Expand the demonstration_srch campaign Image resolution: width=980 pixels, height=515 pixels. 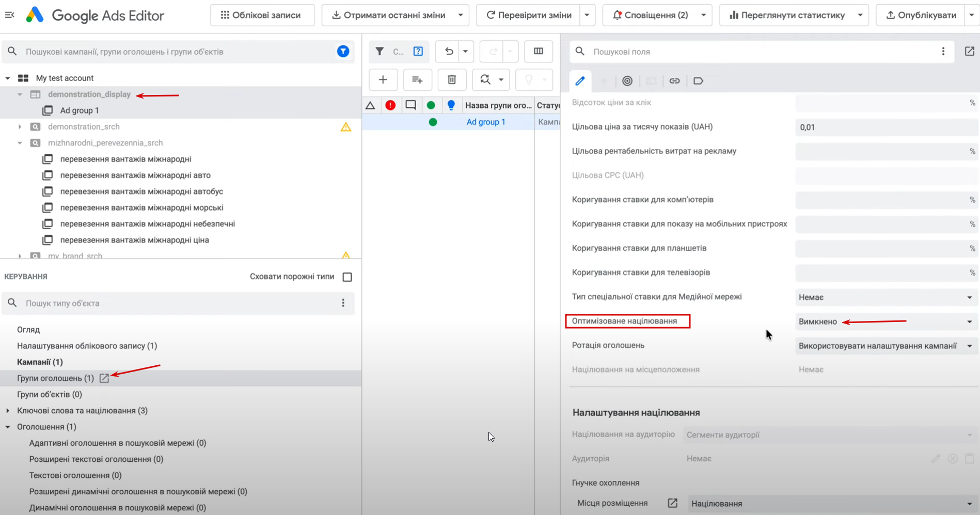[x=20, y=126]
